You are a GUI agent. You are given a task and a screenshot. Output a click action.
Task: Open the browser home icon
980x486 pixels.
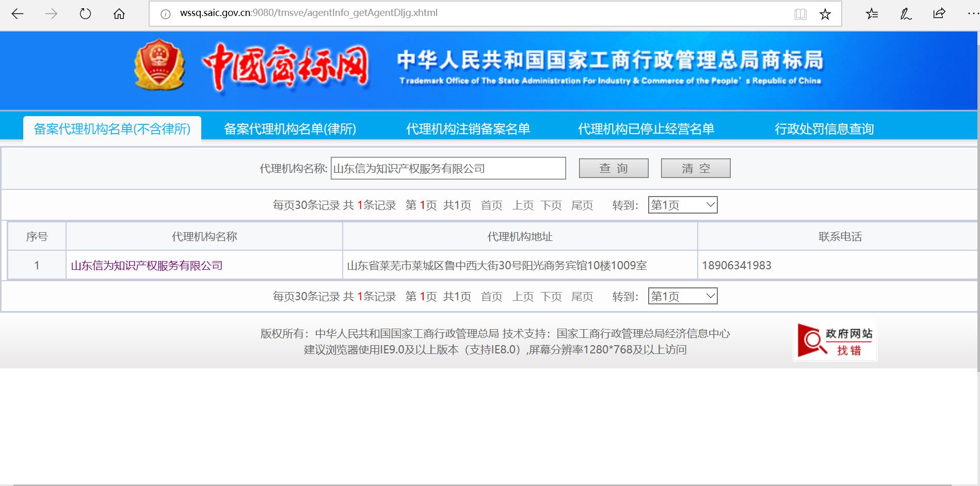coord(119,14)
